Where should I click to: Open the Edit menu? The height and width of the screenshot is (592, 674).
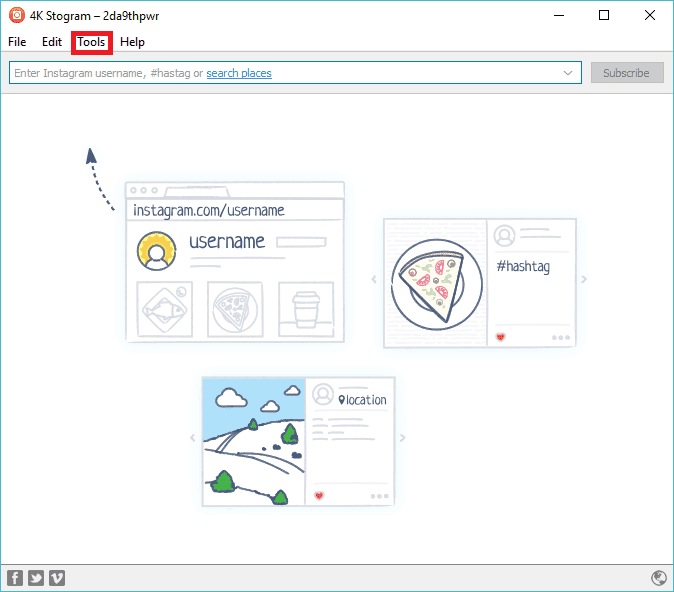[x=52, y=42]
